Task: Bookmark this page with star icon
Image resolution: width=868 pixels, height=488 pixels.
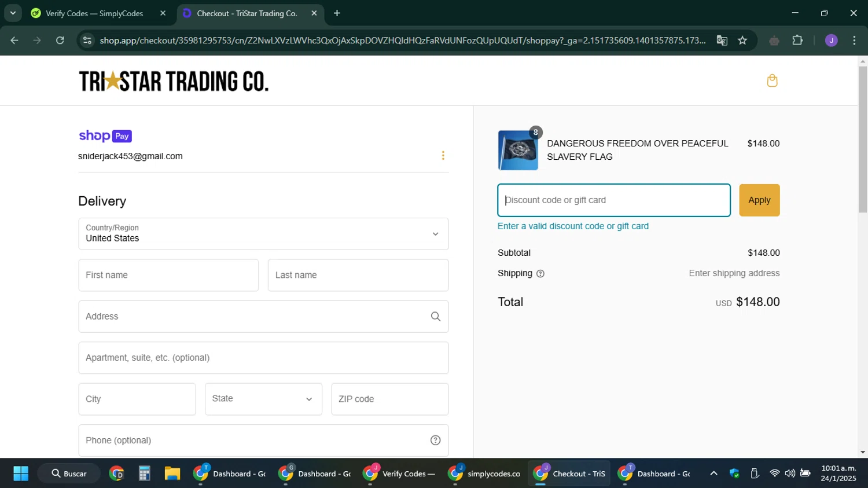Action: (742, 41)
